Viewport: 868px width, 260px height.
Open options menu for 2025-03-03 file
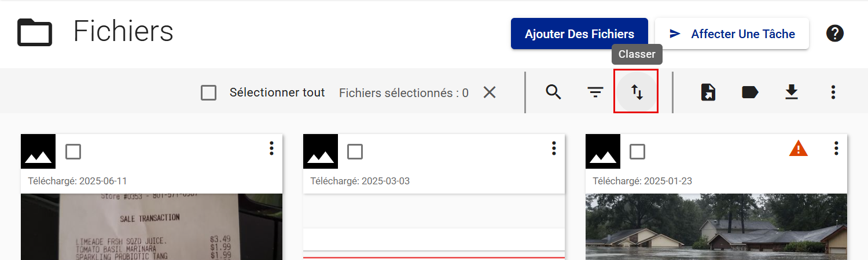pos(554,148)
